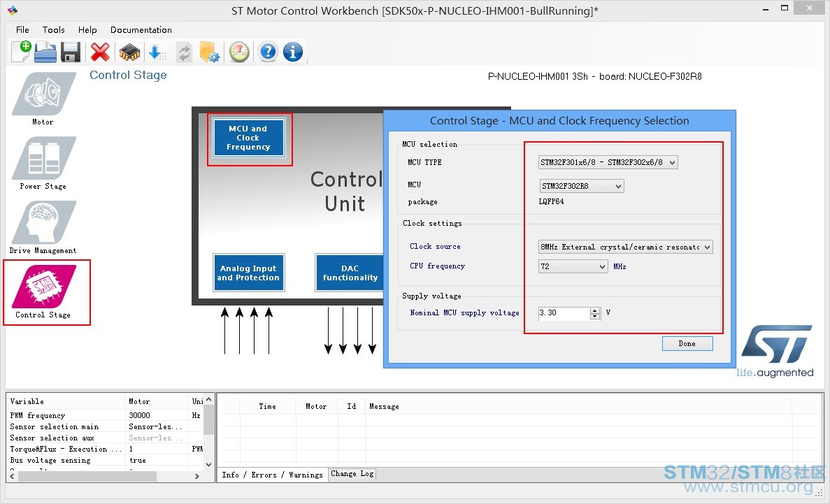Click the folder with gear icon
The width and height of the screenshot is (830, 504).
click(209, 52)
